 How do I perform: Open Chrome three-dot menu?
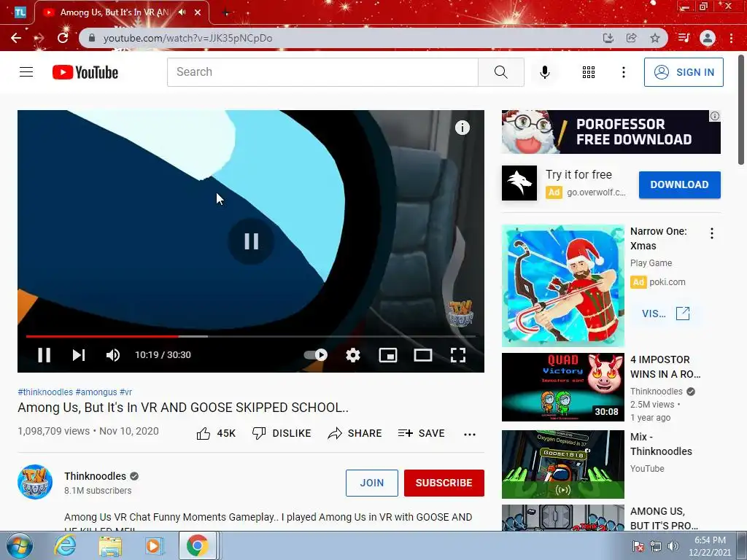[x=731, y=38]
